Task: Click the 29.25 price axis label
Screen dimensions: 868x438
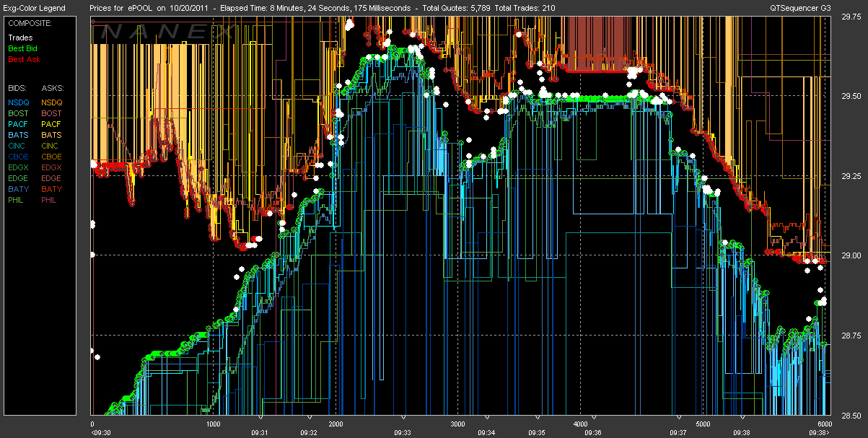Action: pos(851,175)
